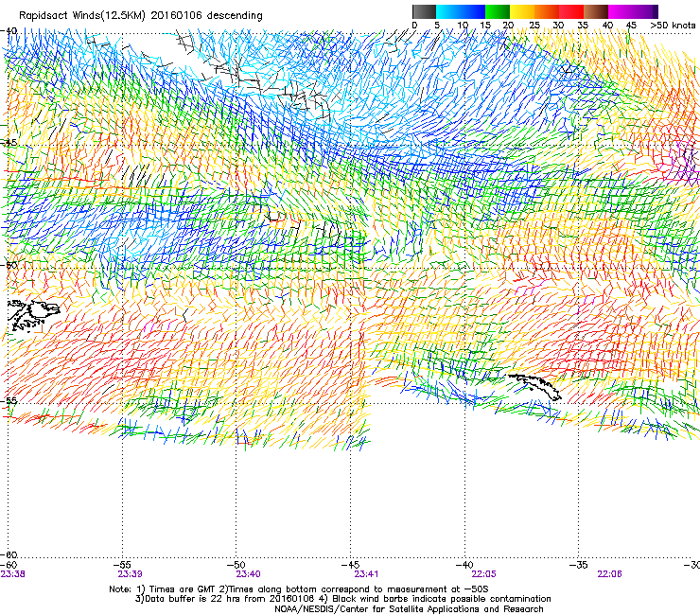Image resolution: width=700 pixels, height=615 pixels.
Task: Select the "Rapidsact Winds(12.5KM)" title text
Action: pos(82,16)
